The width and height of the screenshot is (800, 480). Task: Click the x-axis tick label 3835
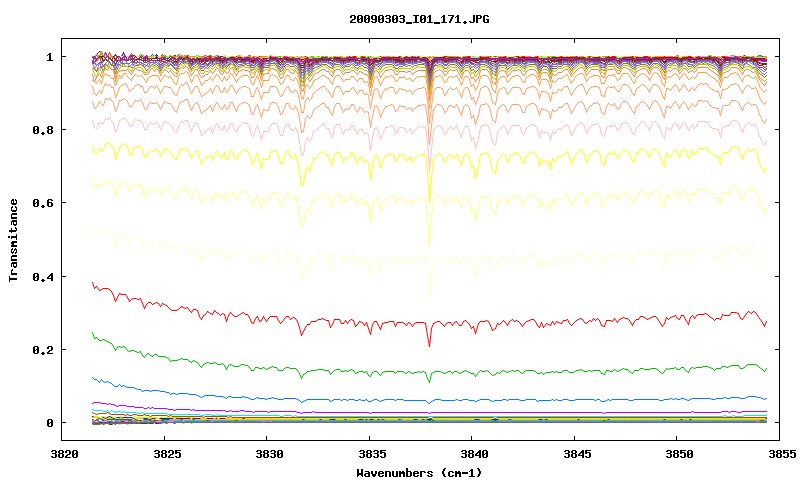pos(372,454)
